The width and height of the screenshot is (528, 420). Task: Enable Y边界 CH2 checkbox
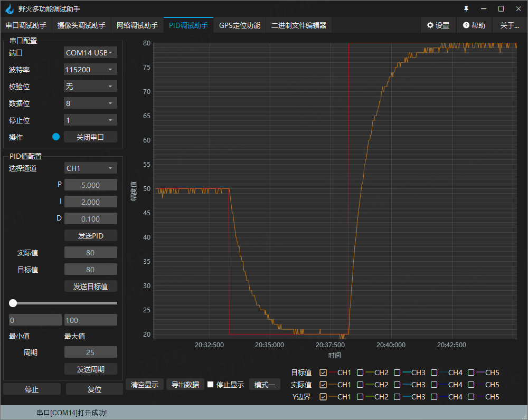[x=360, y=397]
